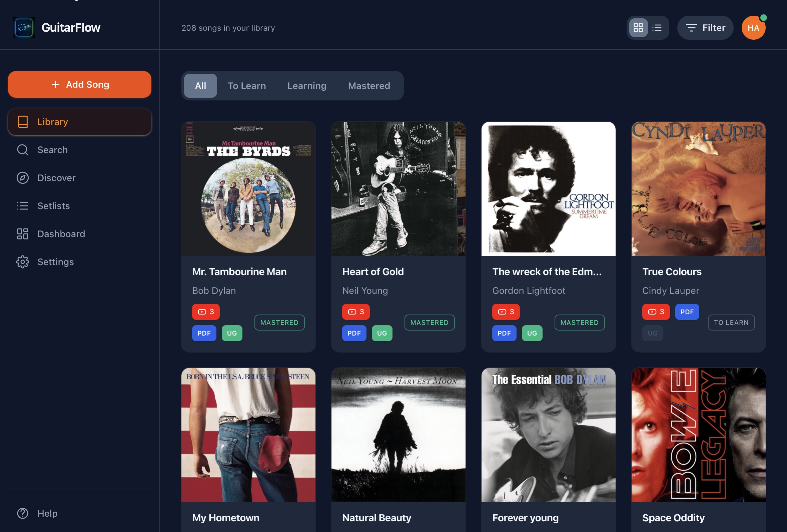The width and height of the screenshot is (787, 532).
Task: Click dimmed UG badge on True Colours
Action: (x=653, y=333)
